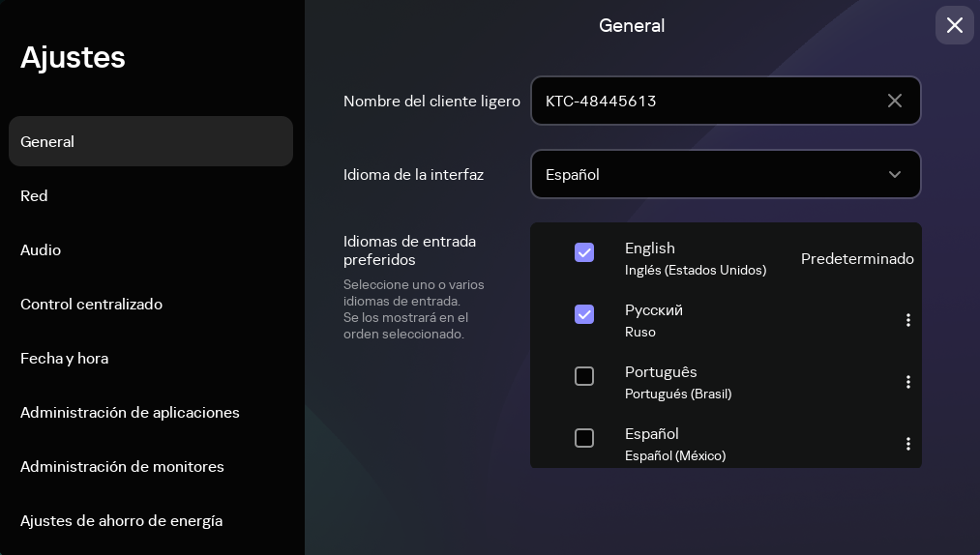980x555 pixels.
Task: Expand the Idioma de la interfaz dropdown
Action: (725, 174)
